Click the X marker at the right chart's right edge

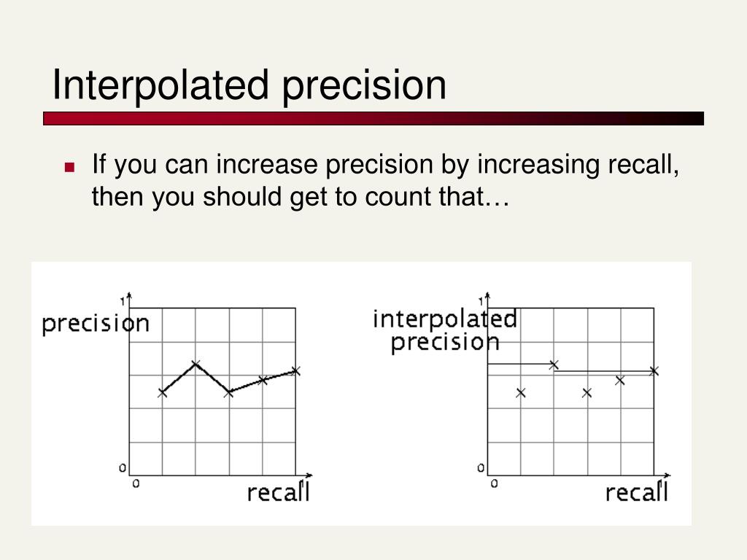(x=654, y=371)
